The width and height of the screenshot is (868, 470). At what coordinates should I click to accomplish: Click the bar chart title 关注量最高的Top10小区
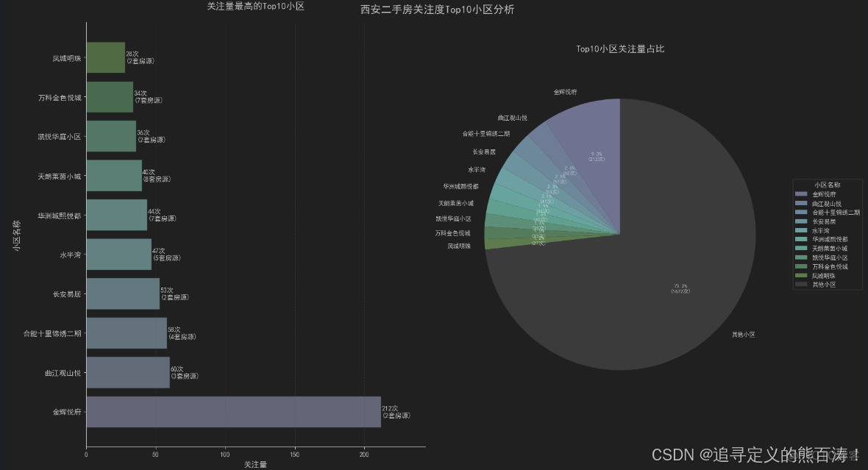pos(256,6)
